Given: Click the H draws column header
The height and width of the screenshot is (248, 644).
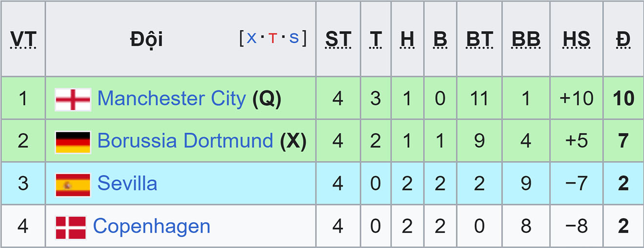Looking at the screenshot, I should (407, 39).
